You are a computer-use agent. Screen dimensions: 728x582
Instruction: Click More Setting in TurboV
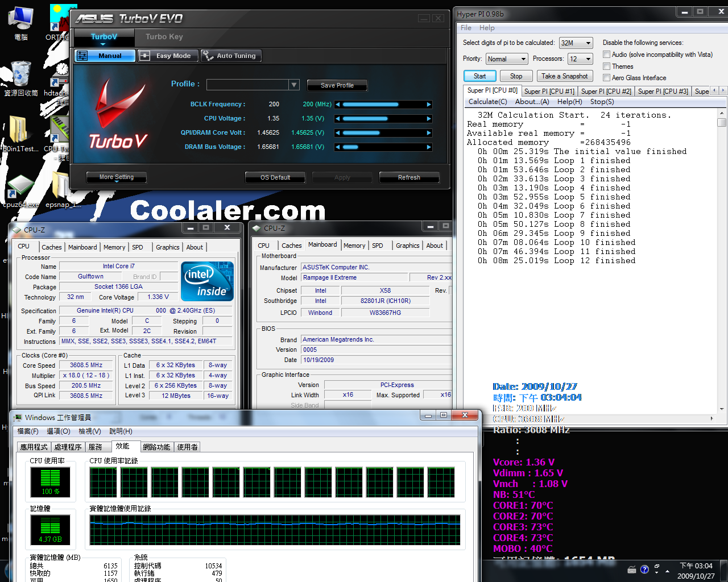[x=117, y=177]
